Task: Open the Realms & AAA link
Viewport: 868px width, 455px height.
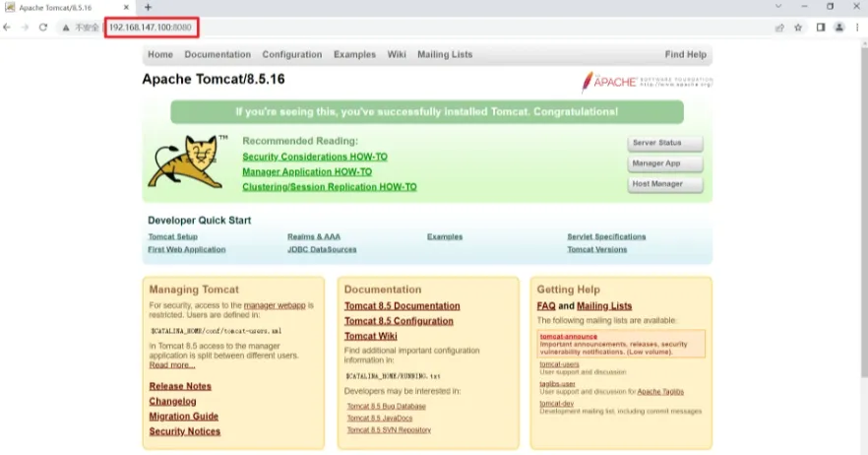Action: [x=314, y=236]
